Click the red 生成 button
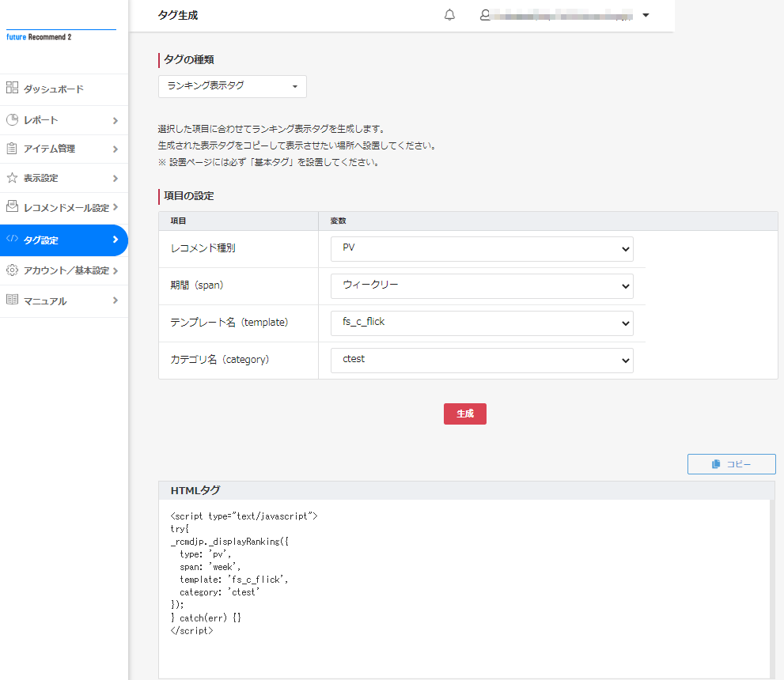The image size is (784, 680). point(465,414)
